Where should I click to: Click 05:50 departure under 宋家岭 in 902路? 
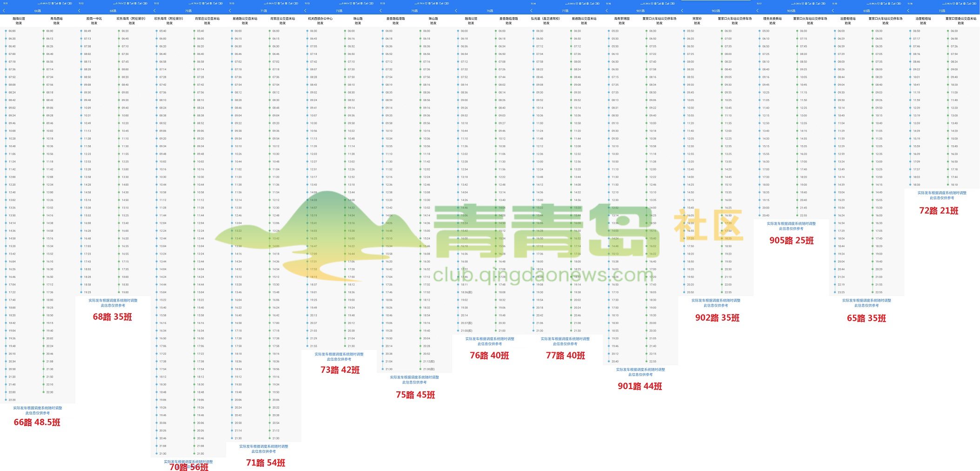click(x=690, y=31)
